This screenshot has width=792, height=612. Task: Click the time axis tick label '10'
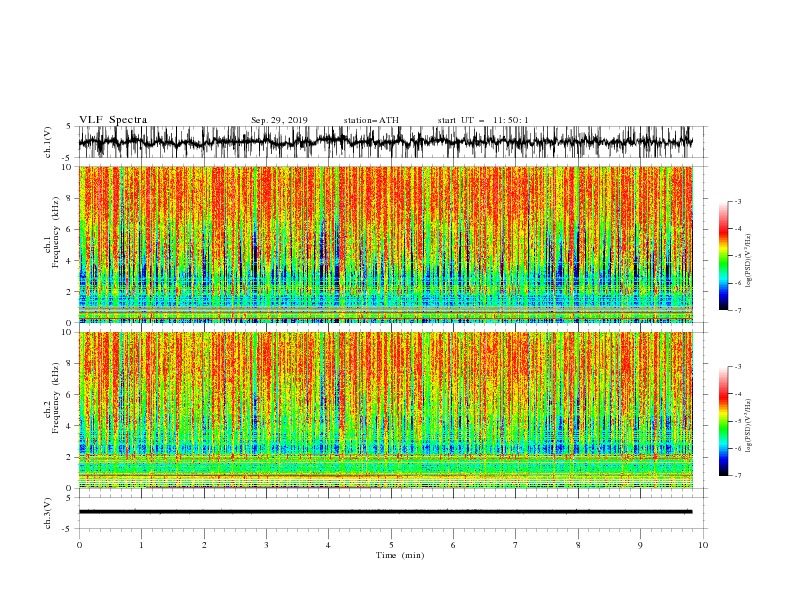tap(703, 545)
